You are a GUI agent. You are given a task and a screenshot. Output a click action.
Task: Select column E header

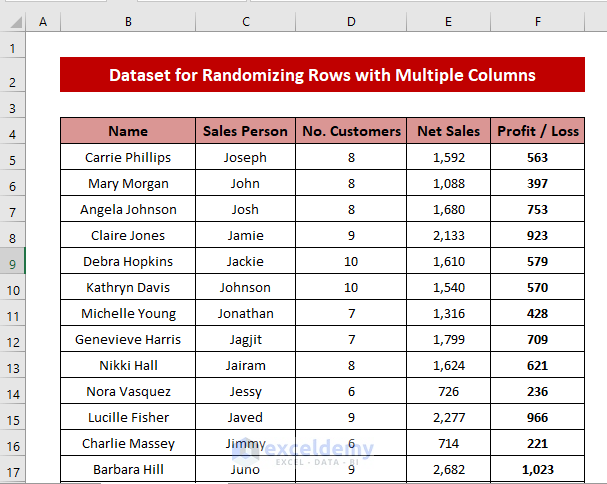point(448,22)
